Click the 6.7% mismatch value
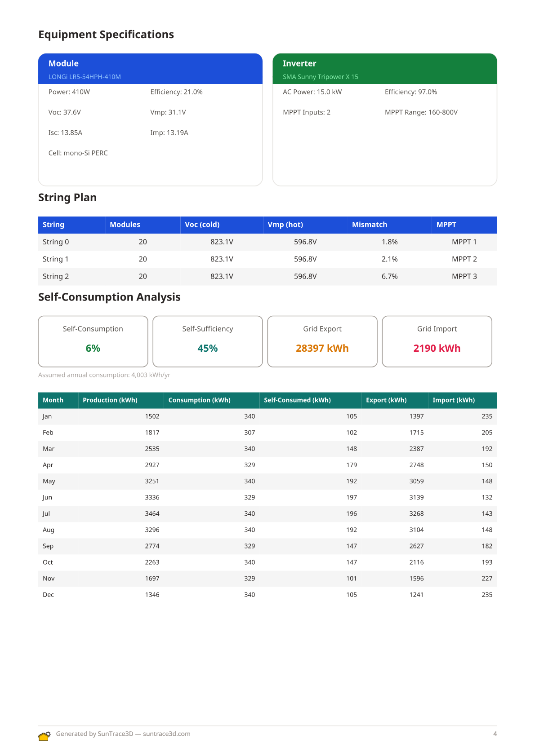The image size is (535, 756). tap(390, 276)
